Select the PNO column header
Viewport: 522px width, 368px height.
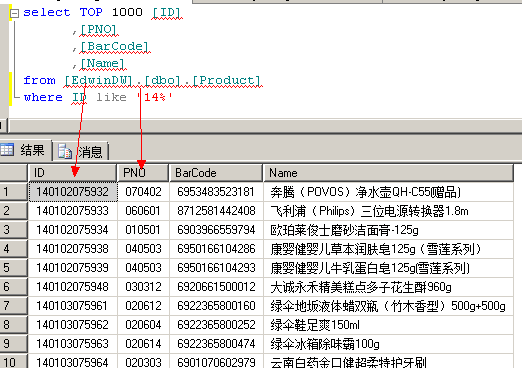pos(143,173)
